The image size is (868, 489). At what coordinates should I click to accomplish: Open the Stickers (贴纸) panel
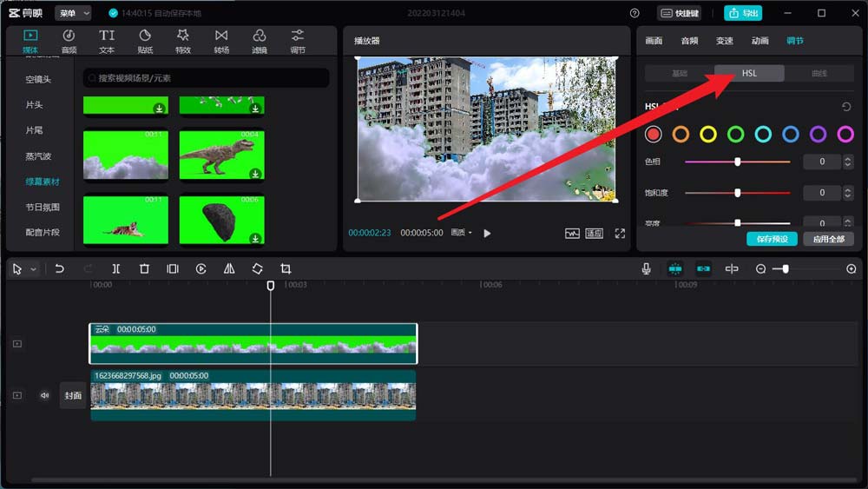click(145, 42)
